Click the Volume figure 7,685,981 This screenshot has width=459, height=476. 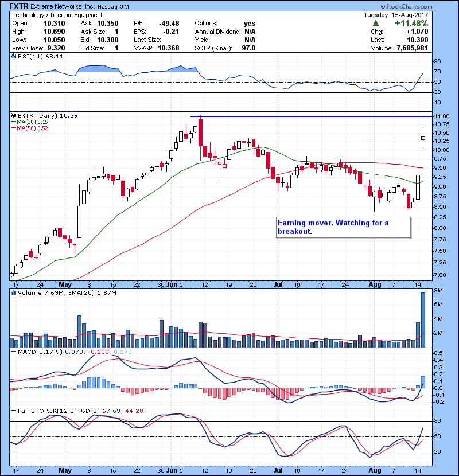[x=412, y=48]
